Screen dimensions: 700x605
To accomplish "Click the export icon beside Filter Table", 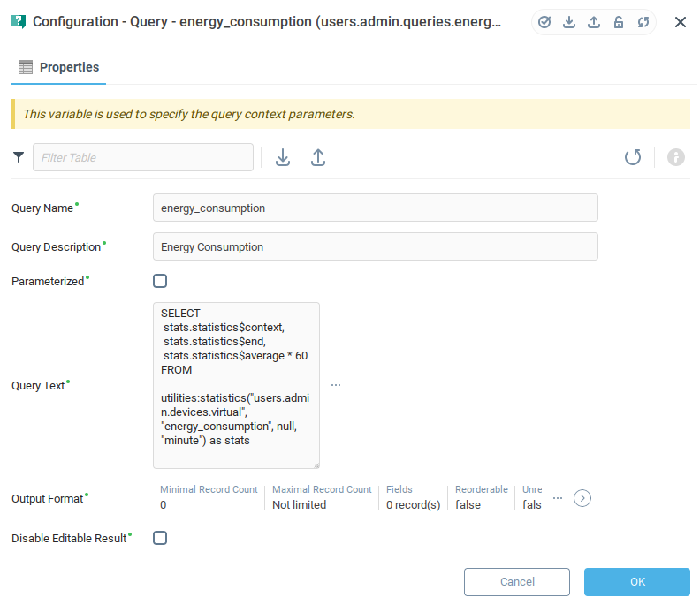I will (318, 157).
